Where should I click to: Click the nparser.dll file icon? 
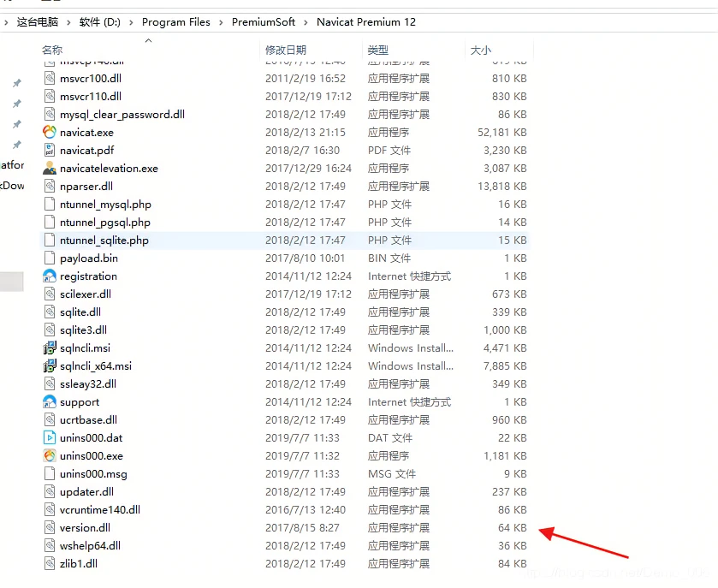(x=50, y=186)
